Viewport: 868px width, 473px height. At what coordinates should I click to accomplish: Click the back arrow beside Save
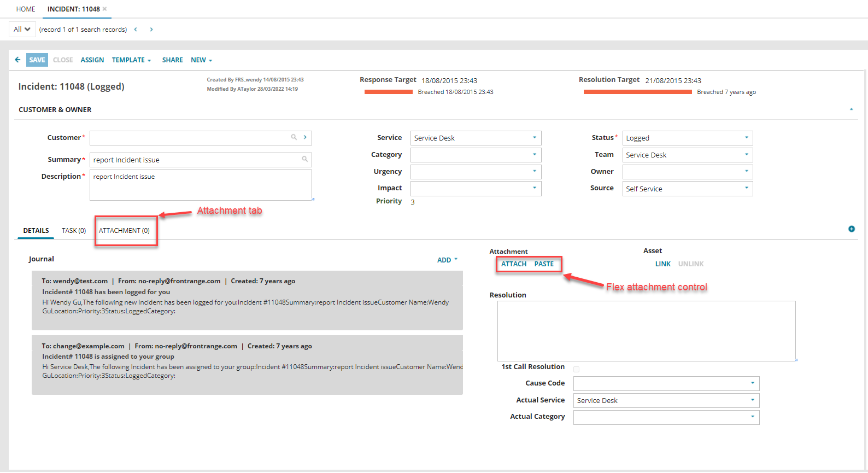(17, 60)
